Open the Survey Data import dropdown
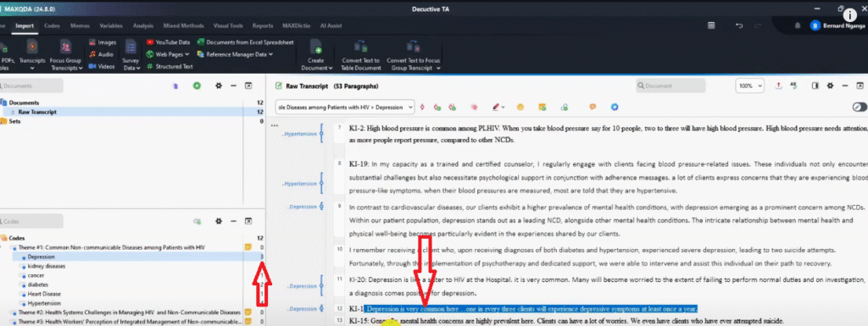The width and height of the screenshot is (868, 326). point(131,54)
